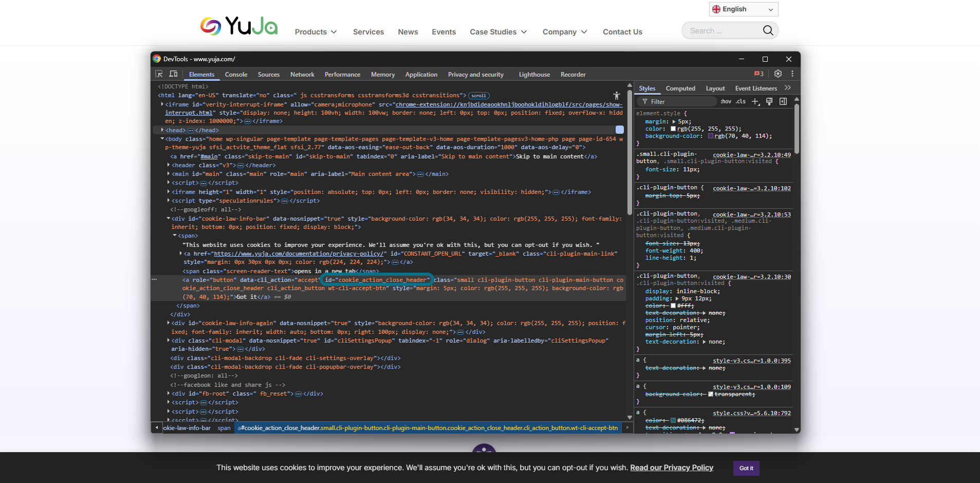Open the Application tab
This screenshot has height=483, width=980.
point(421,75)
